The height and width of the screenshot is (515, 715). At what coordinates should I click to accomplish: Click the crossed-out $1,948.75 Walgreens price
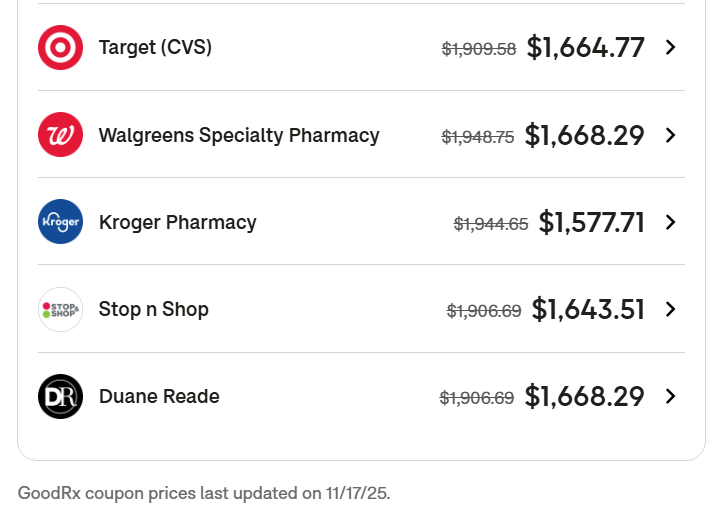[x=478, y=137]
